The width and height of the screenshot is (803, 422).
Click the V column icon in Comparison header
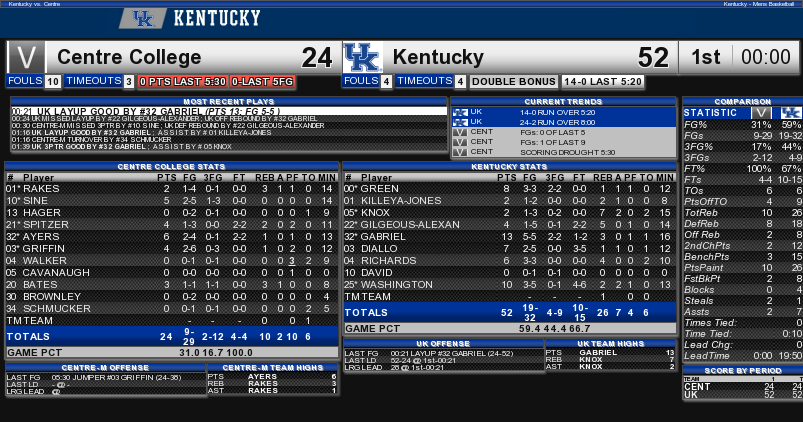(762, 113)
